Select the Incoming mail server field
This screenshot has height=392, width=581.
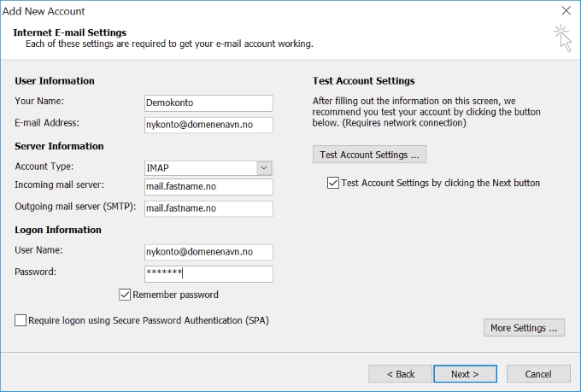click(208, 187)
